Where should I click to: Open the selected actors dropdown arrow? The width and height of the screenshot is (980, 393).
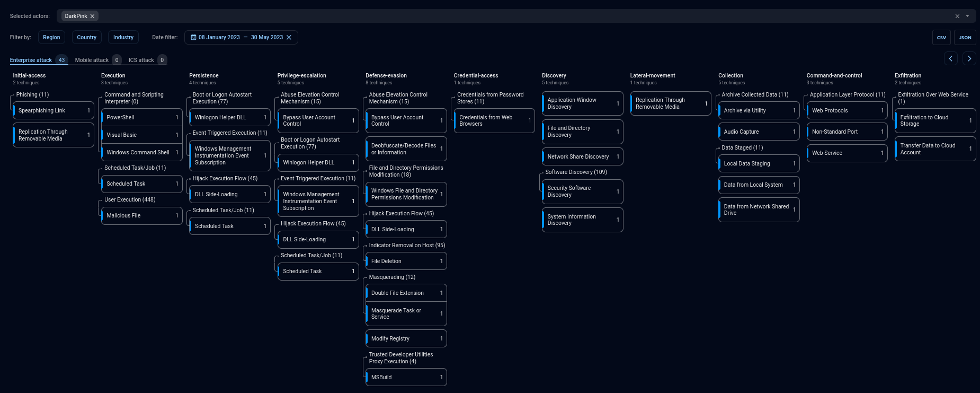coord(967,16)
